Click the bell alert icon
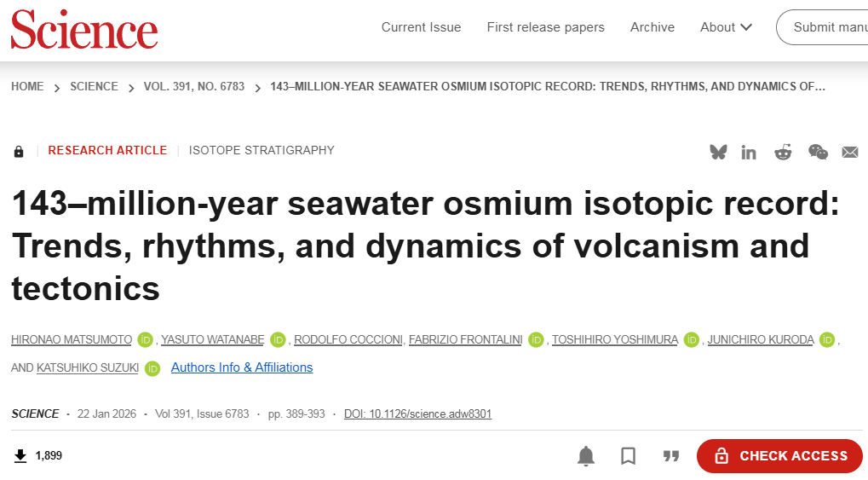 tap(586, 456)
